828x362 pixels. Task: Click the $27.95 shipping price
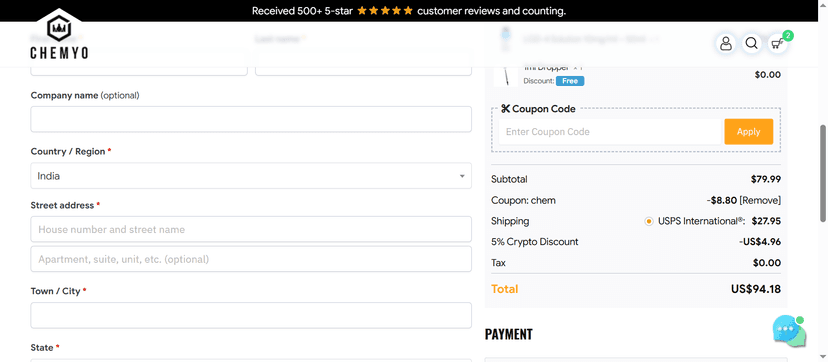click(x=766, y=221)
